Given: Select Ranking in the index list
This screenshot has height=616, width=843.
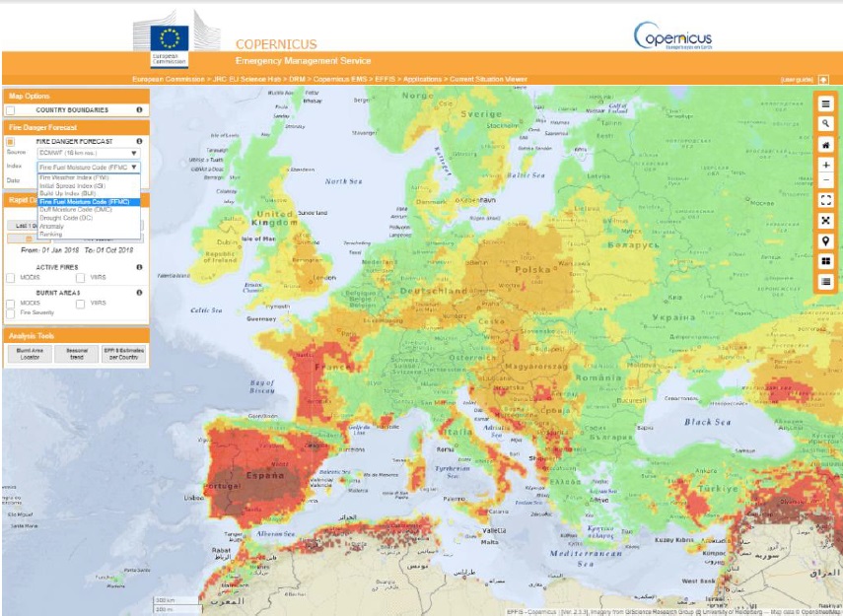Looking at the screenshot, I should 51,234.
